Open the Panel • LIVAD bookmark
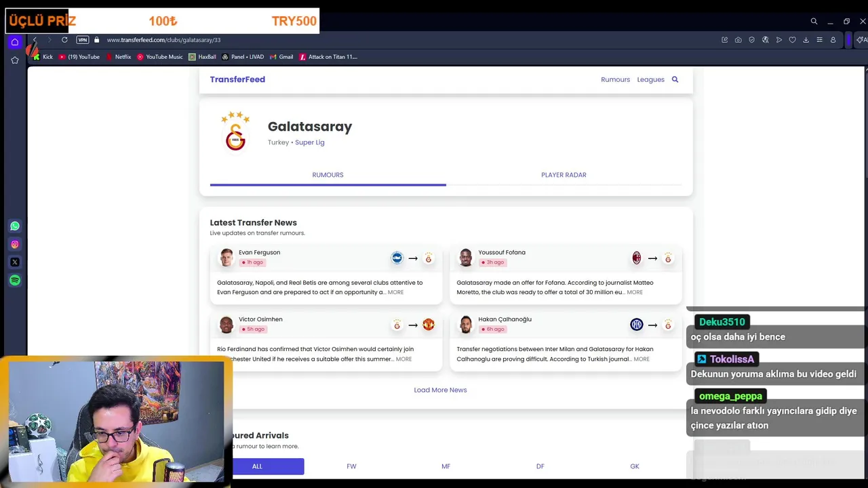The width and height of the screenshot is (868, 488). (243, 57)
